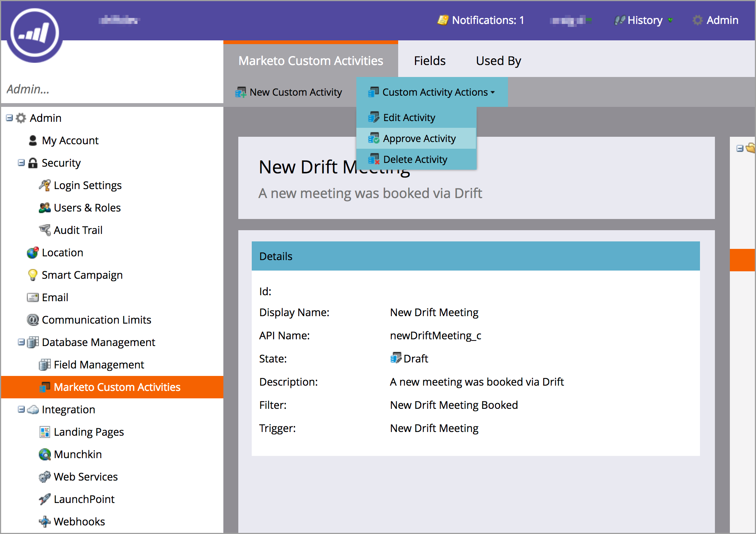Click the Draft state icon
This screenshot has width=756, height=534.
pos(396,358)
